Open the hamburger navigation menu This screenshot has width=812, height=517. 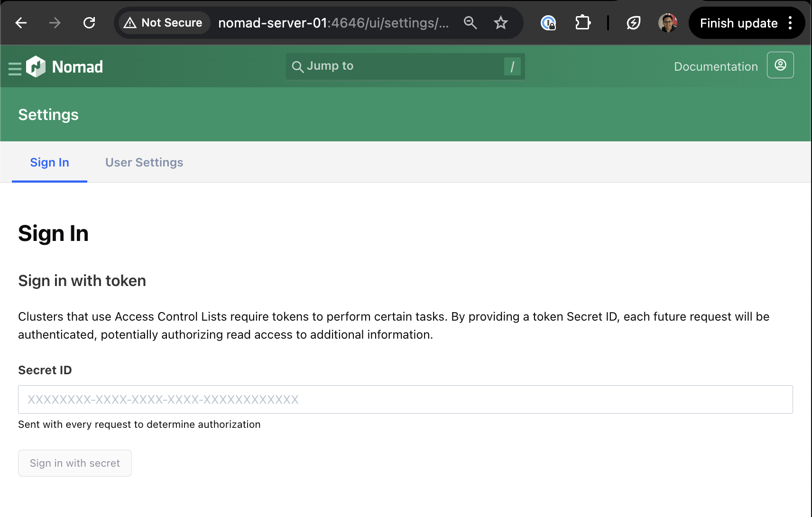click(x=15, y=68)
